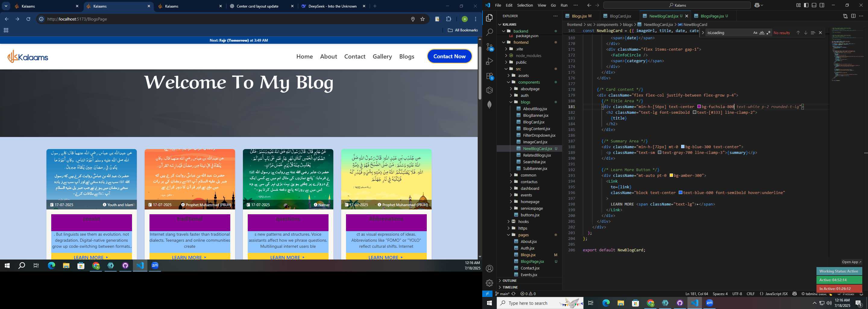Click the isLoading find input field
The image size is (868, 309).
click(x=728, y=33)
